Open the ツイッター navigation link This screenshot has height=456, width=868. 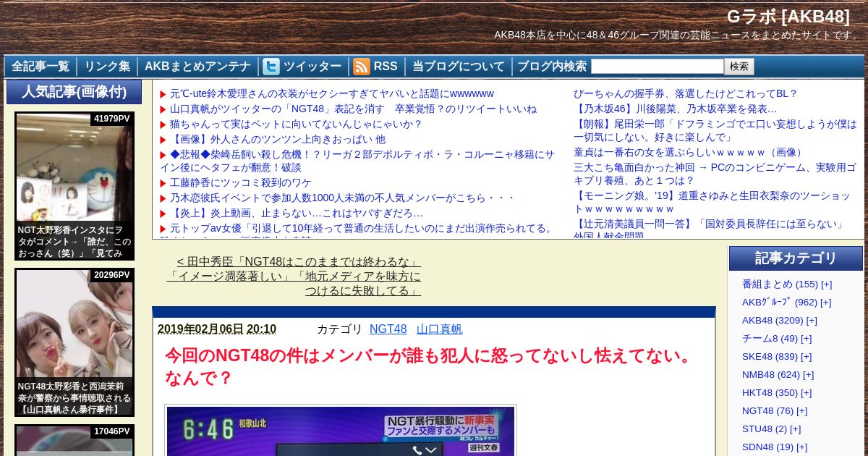click(312, 67)
